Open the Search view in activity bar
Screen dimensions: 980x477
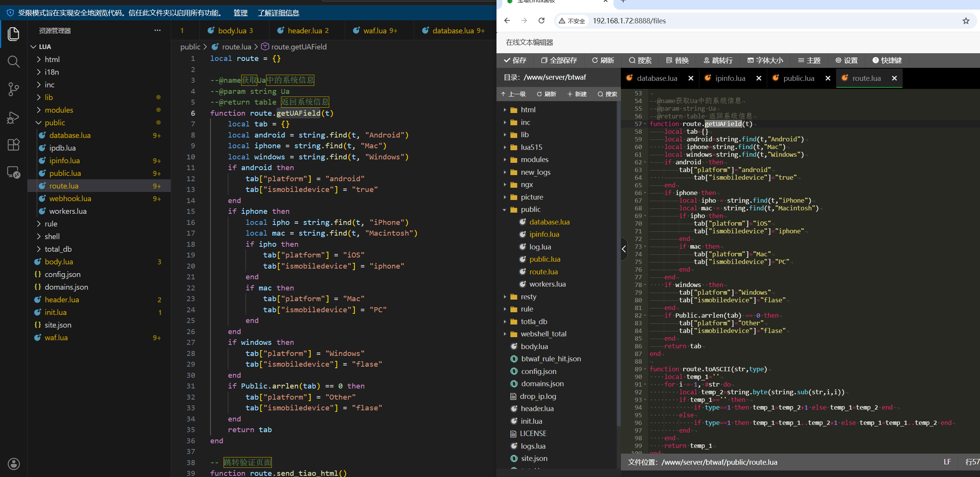coord(14,61)
